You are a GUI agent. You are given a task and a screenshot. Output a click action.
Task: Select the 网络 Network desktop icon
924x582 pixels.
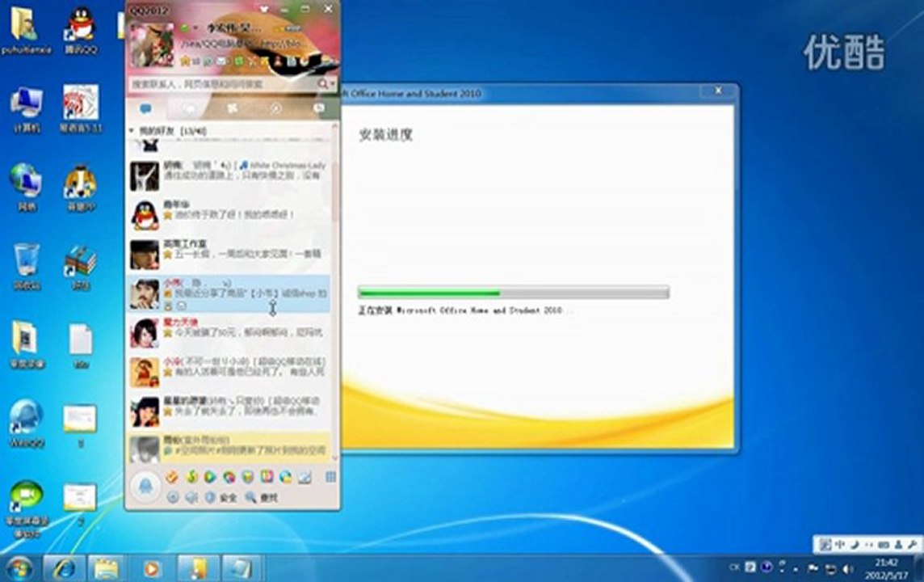click(x=27, y=188)
